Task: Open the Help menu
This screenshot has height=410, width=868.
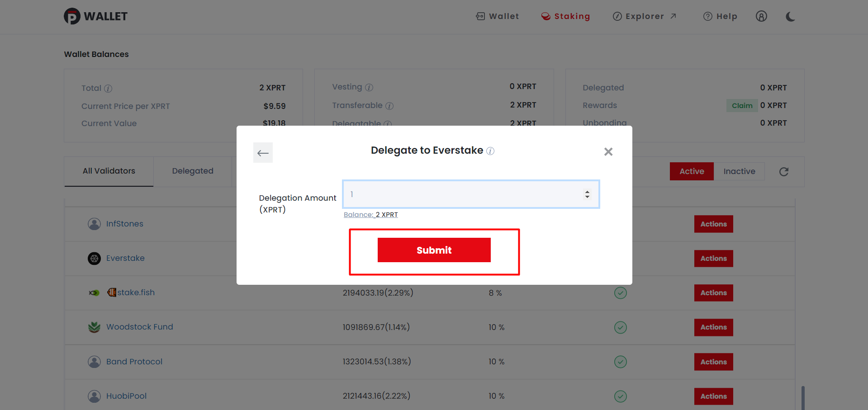Action: coord(720,16)
